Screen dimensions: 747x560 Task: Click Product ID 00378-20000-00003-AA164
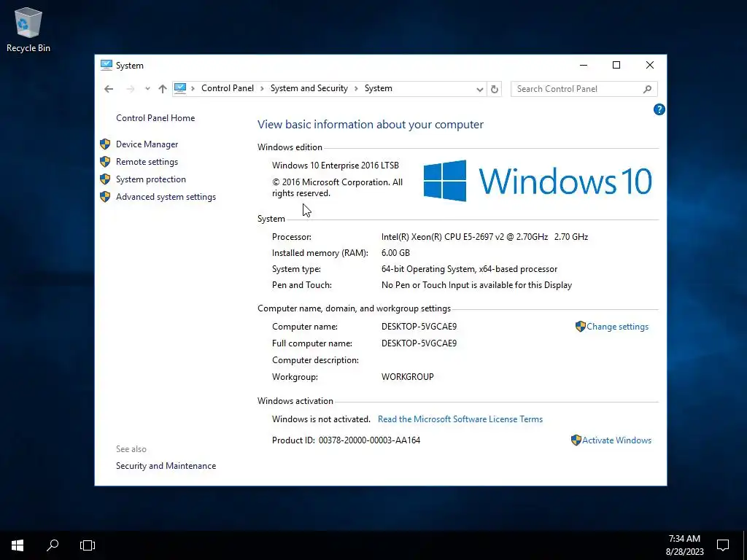[x=346, y=440]
